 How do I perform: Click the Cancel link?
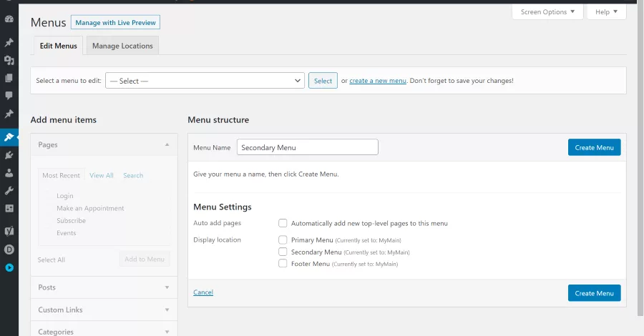pyautogui.click(x=203, y=292)
